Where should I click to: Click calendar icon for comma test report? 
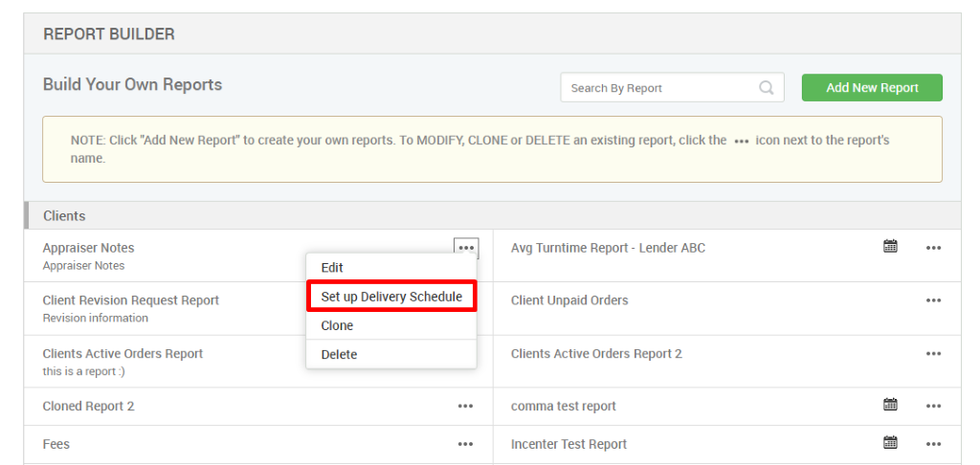[891, 405]
